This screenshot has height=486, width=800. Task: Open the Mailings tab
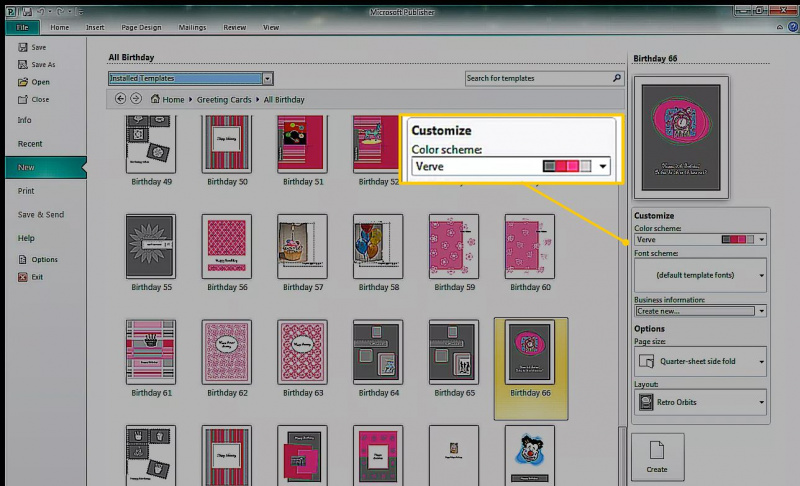[192, 28]
